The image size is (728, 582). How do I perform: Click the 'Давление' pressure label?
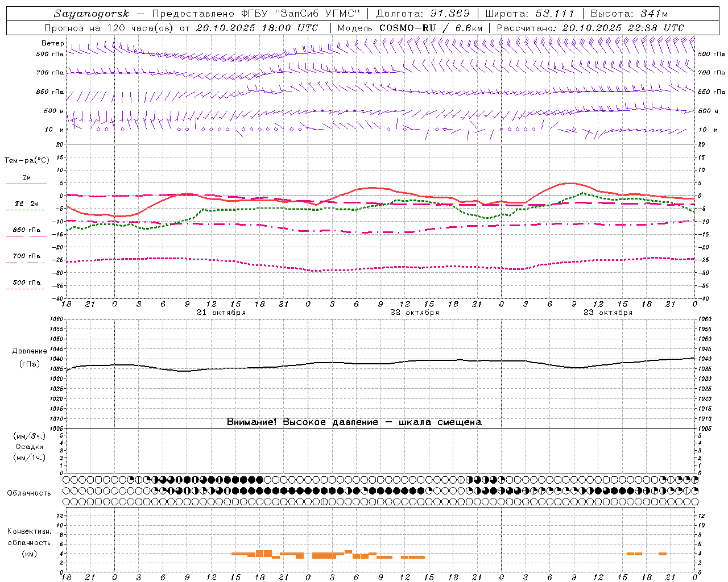click(x=30, y=351)
